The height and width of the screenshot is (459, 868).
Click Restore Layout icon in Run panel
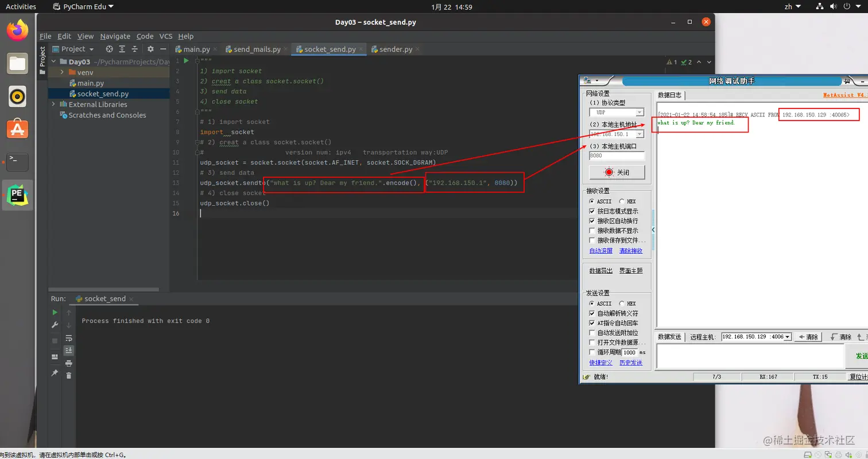coord(55,357)
